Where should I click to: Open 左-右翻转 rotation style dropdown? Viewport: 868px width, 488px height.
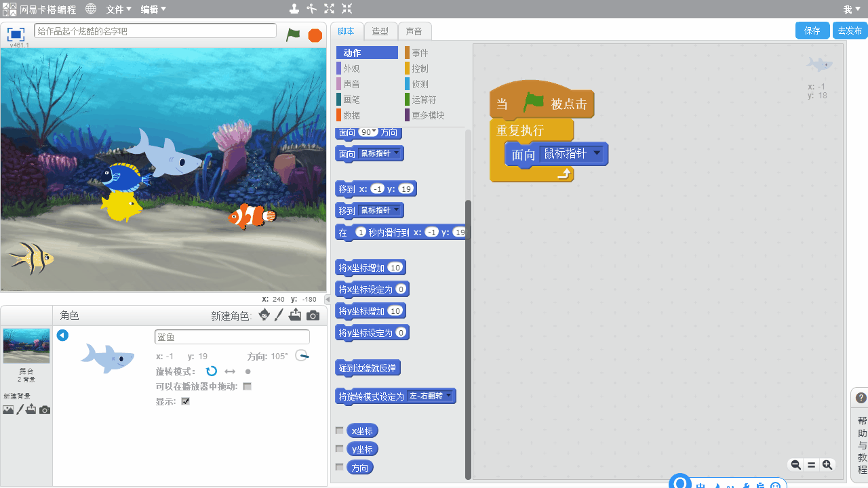tap(448, 396)
